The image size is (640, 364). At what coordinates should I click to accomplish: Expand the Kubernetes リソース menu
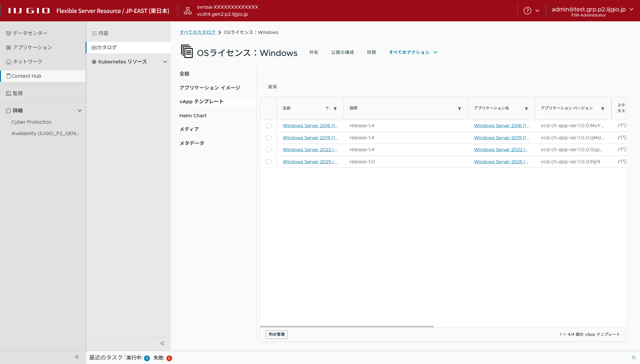[165, 62]
